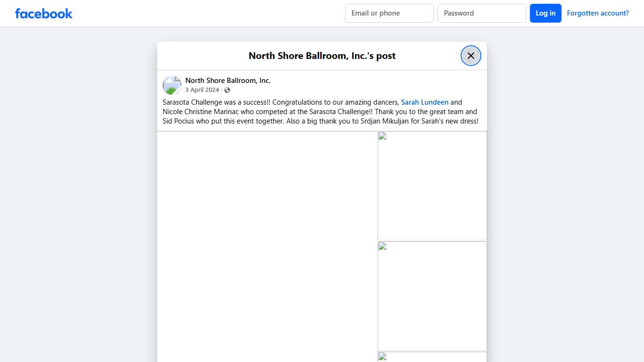Click the Facebook logo
Image resolution: width=644 pixels, height=362 pixels.
click(x=43, y=13)
